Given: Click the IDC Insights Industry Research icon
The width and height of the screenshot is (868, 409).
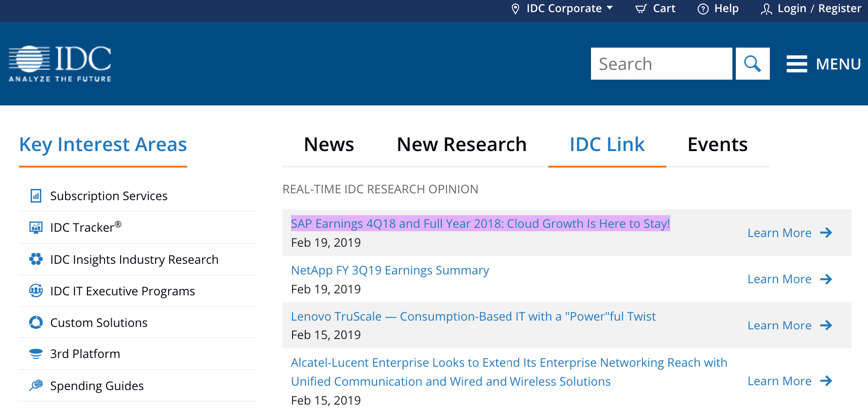Looking at the screenshot, I should [36, 259].
